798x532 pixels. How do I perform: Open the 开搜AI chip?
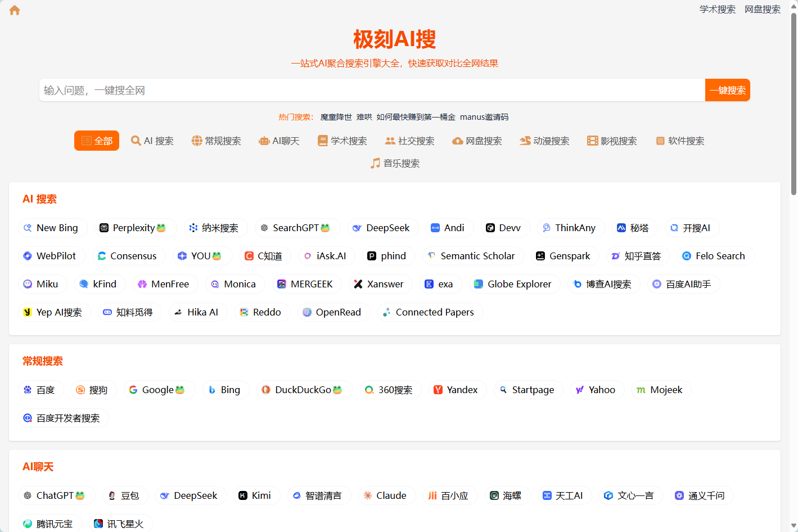pyautogui.click(x=691, y=228)
